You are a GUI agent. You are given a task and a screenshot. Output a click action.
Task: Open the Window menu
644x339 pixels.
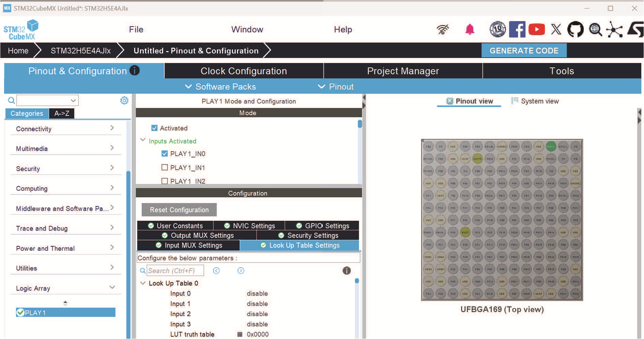pos(247,30)
